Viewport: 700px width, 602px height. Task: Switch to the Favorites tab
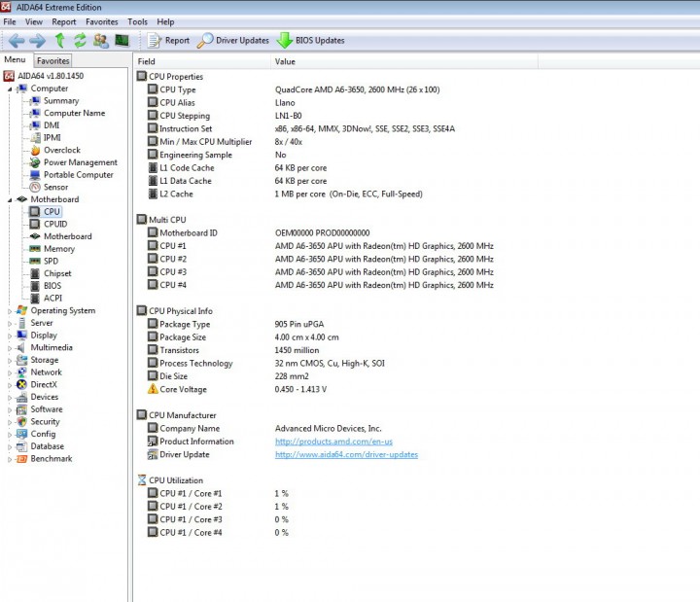click(52, 60)
